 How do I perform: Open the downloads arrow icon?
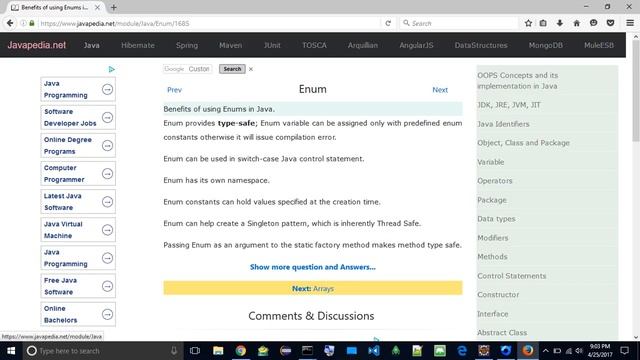560,23
